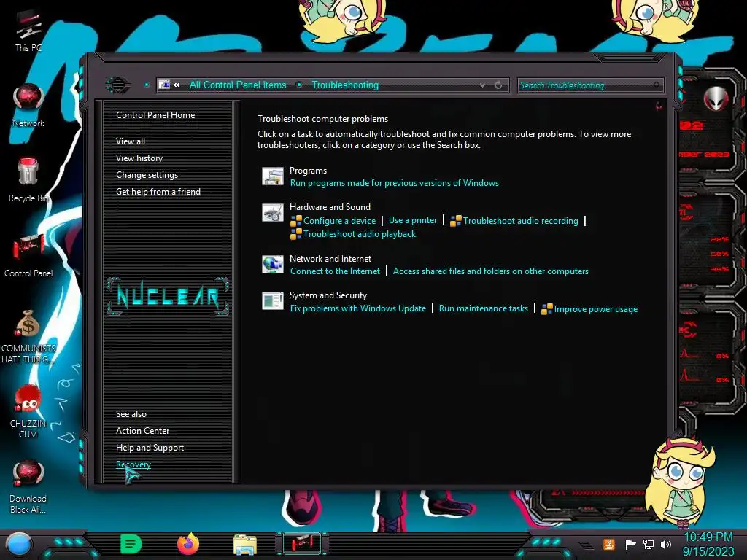
Task: Click the volume speaker tray icon
Action: [666, 544]
